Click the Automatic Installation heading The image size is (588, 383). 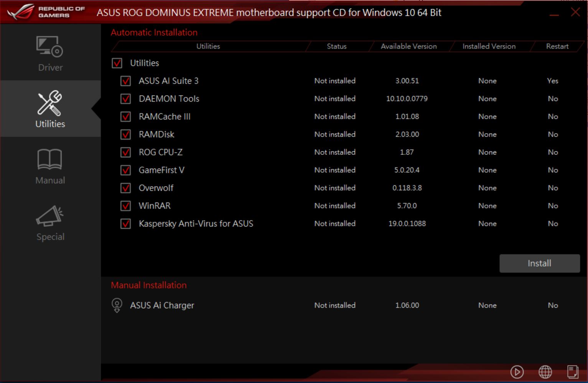coord(154,33)
